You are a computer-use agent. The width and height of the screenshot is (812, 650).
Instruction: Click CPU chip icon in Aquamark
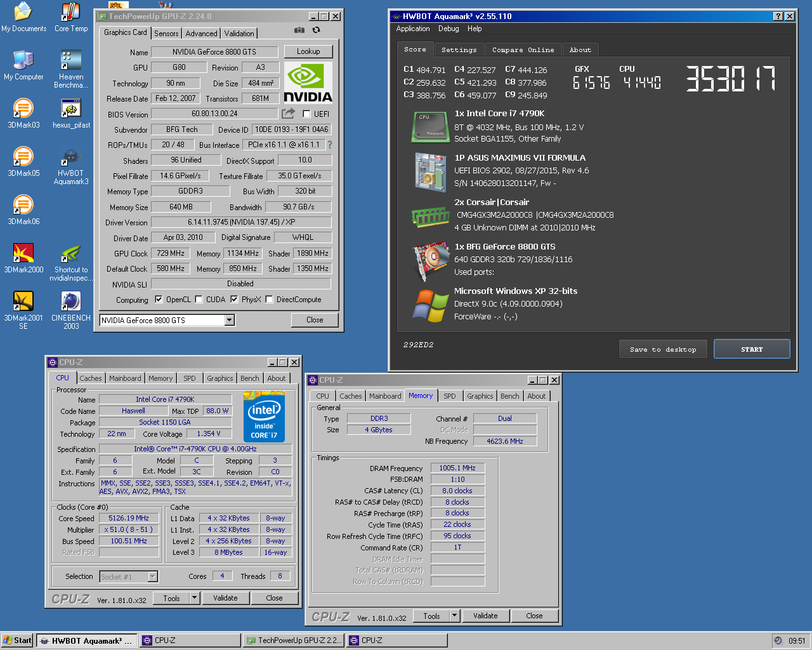[x=431, y=126]
